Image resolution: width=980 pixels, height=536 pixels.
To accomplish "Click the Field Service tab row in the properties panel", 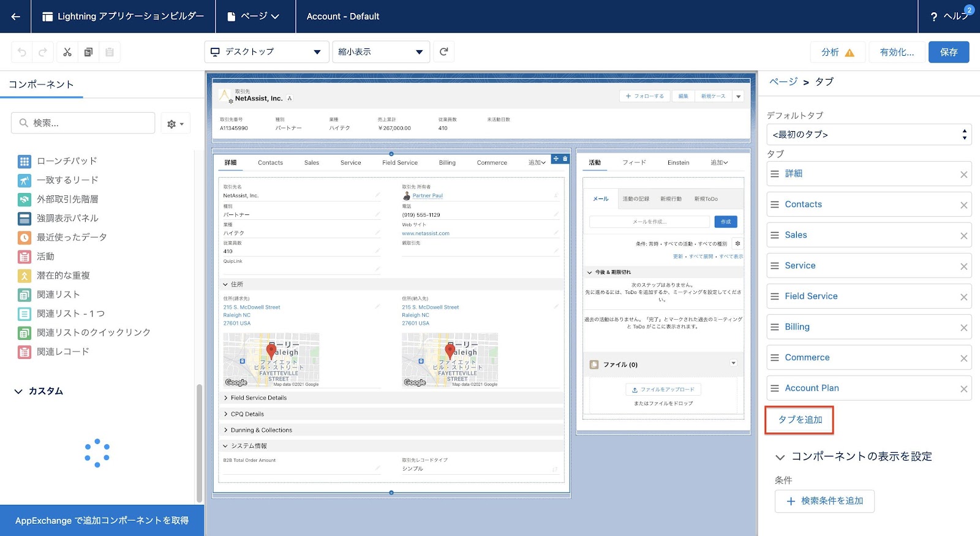I will [869, 296].
